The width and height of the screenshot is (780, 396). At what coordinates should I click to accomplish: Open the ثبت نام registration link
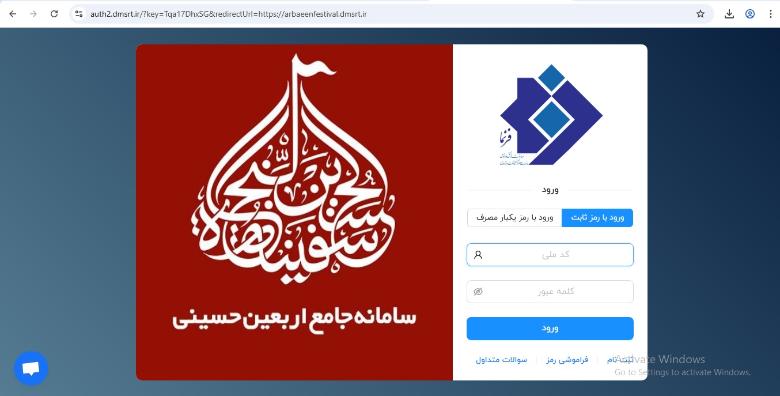click(x=620, y=359)
